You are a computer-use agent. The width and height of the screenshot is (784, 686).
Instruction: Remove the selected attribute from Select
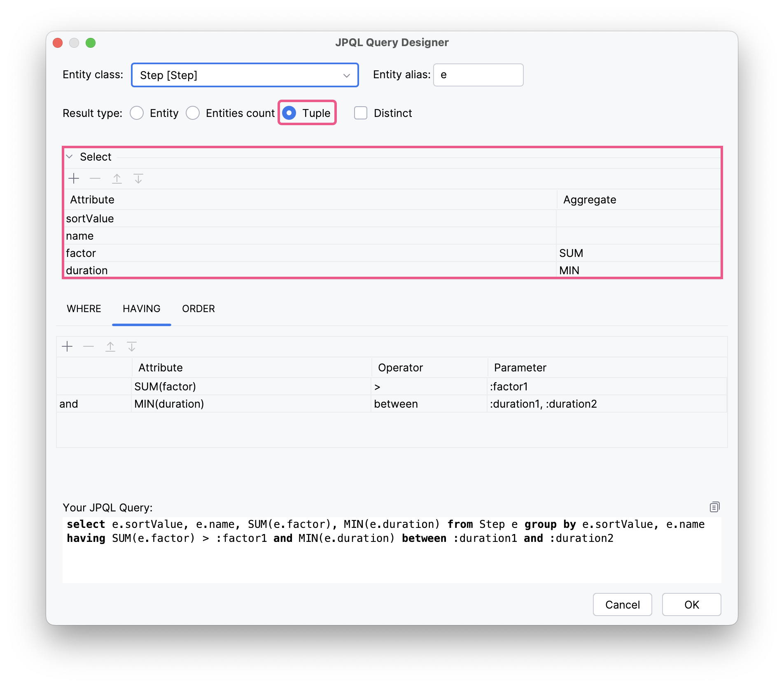pos(95,179)
